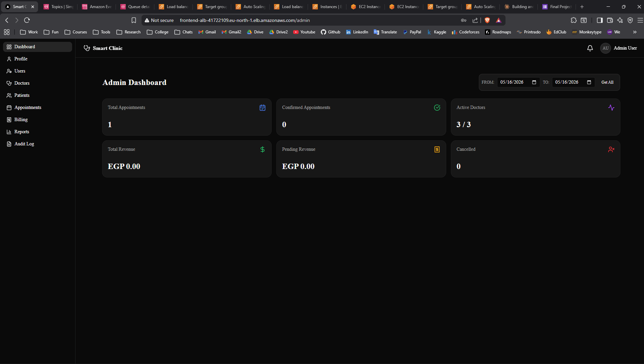Click the Admin Dashboard heading

click(x=134, y=83)
